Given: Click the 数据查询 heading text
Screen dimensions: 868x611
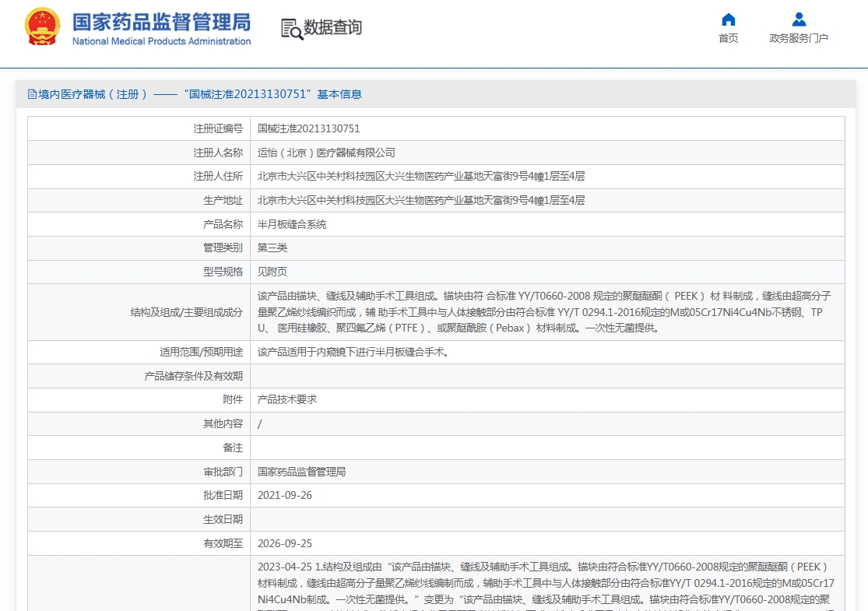Looking at the screenshot, I should point(332,27).
